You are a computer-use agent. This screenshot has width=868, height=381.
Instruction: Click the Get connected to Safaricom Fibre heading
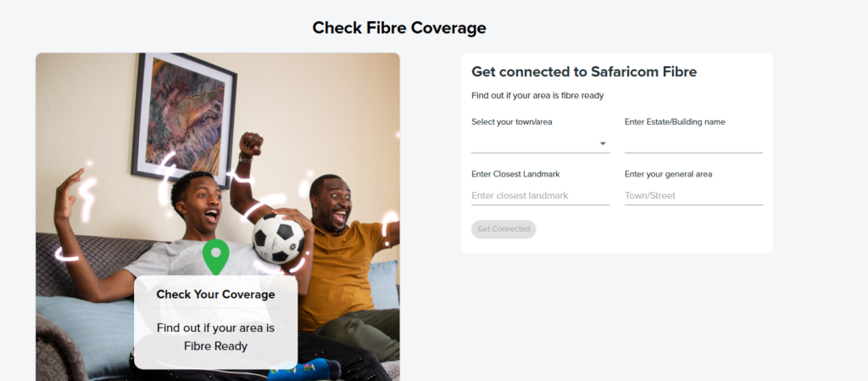point(584,72)
